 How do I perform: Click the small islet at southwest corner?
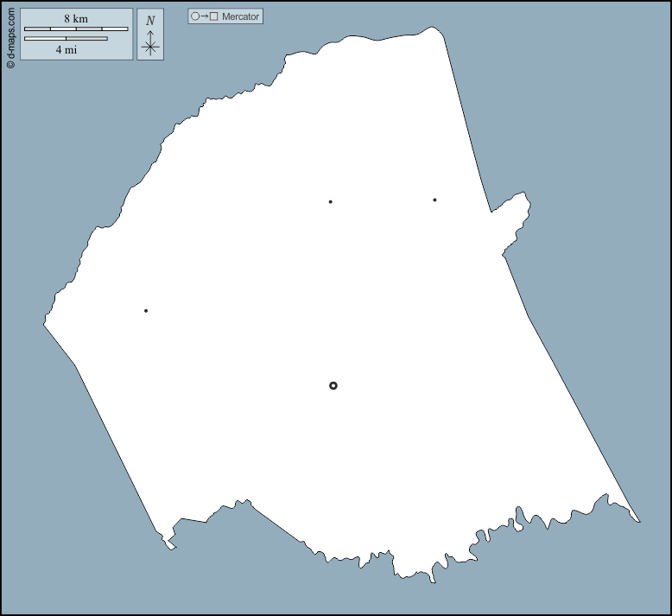[x=170, y=545]
